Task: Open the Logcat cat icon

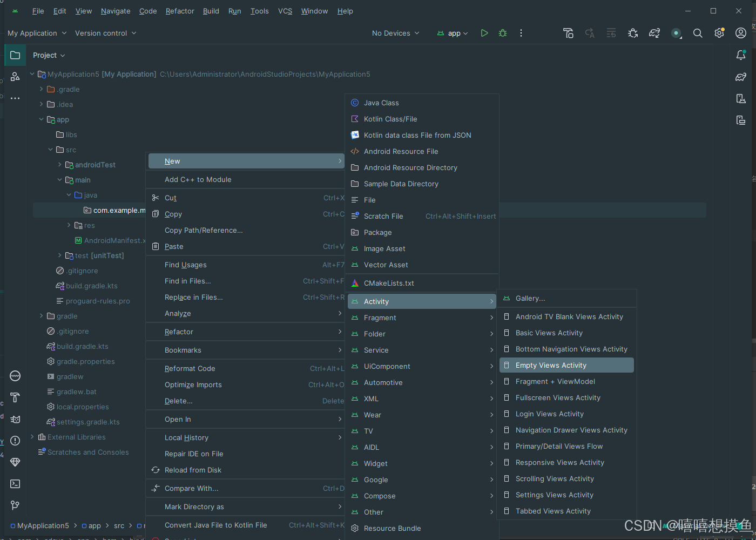Action: pyautogui.click(x=15, y=419)
